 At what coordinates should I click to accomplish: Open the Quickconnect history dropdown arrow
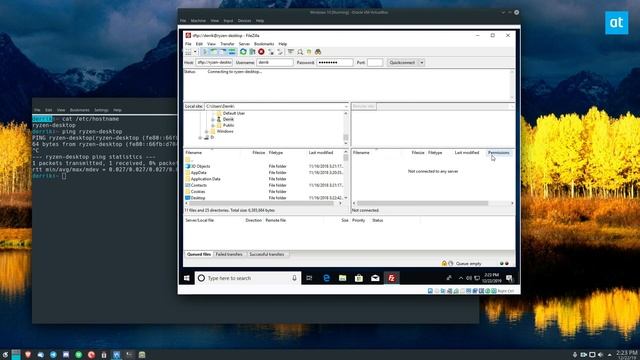pos(422,62)
